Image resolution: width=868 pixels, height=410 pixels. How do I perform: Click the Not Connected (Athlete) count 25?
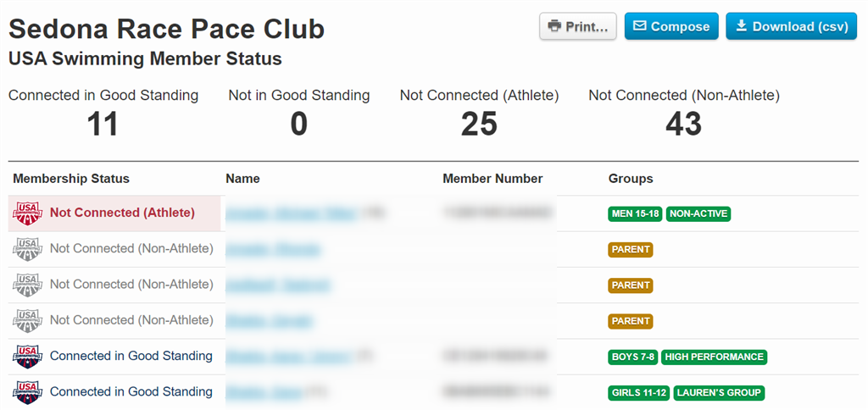(479, 125)
